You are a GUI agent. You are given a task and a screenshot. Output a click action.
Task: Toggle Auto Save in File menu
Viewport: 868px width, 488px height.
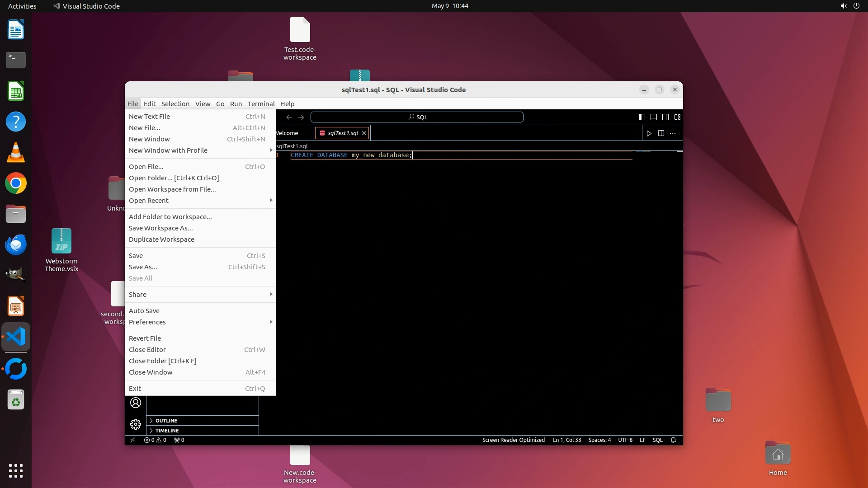(144, 311)
